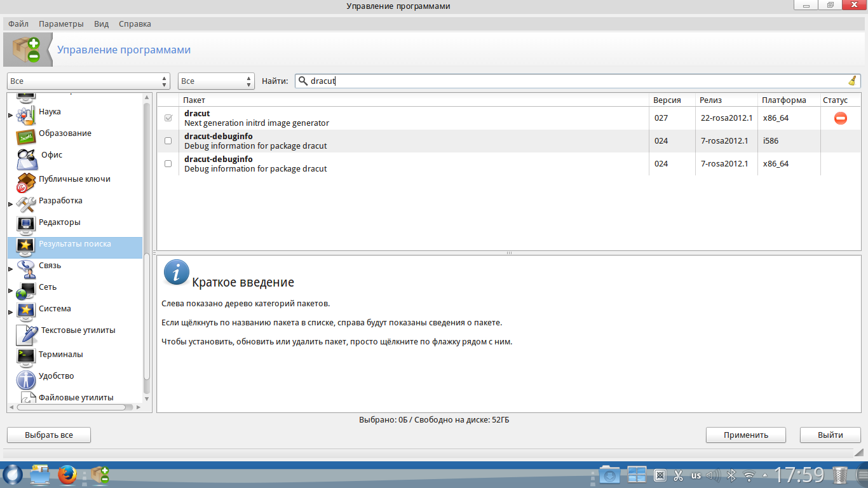
Task: Open the Публичные ключи box icon
Action: tap(25, 182)
